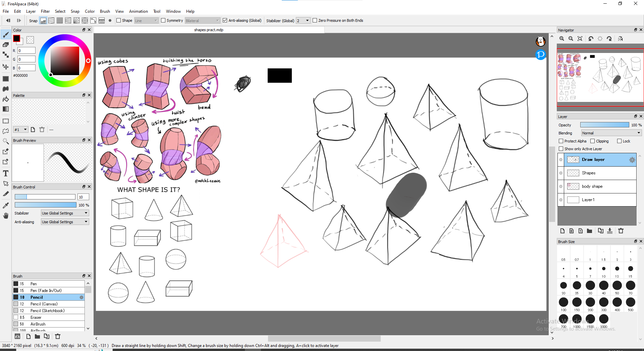
Task: Open the Snap menu
Action: point(75,11)
